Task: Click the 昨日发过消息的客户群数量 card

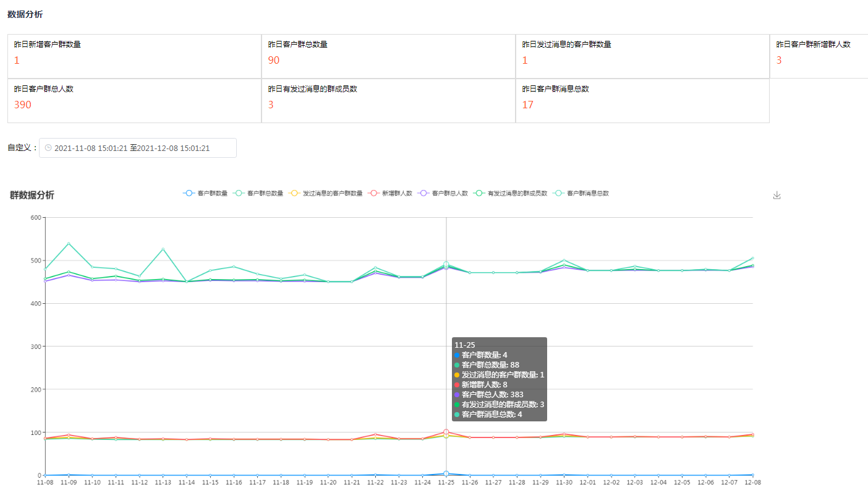Action: pos(642,56)
